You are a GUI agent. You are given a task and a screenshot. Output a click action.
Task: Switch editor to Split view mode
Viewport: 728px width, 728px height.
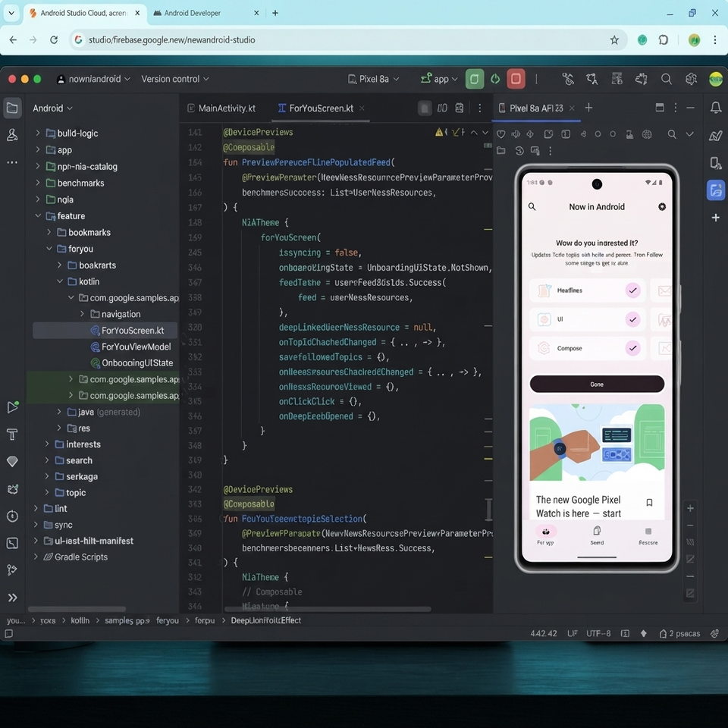442,108
